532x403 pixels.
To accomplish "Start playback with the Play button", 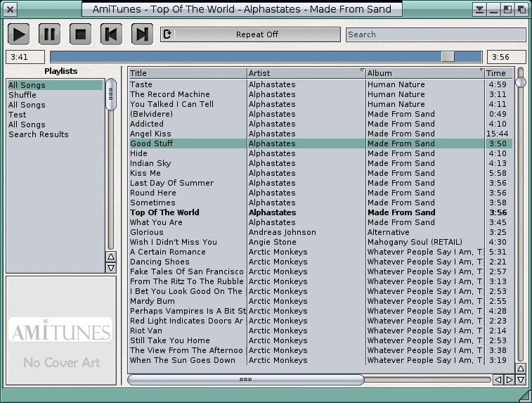I will 19,34.
